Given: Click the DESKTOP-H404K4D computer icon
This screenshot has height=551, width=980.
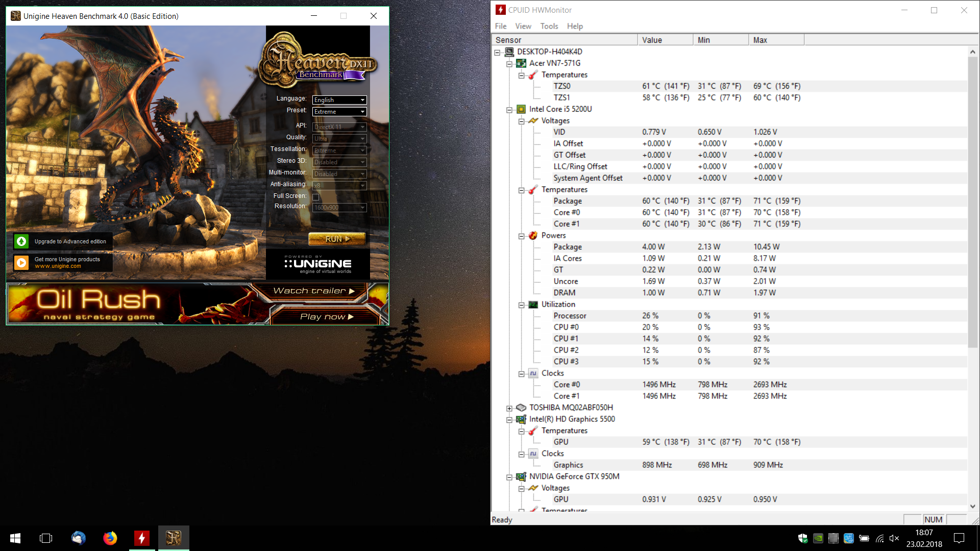Looking at the screenshot, I should tap(509, 52).
